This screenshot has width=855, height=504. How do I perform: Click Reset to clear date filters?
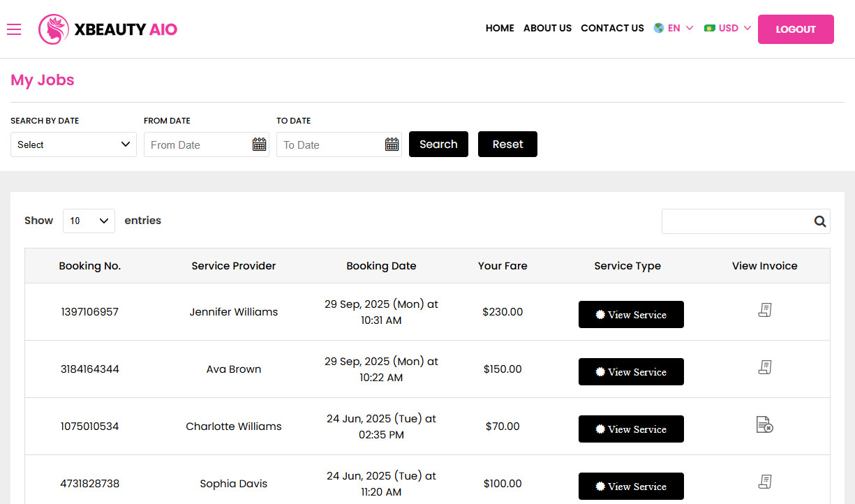[x=507, y=144]
